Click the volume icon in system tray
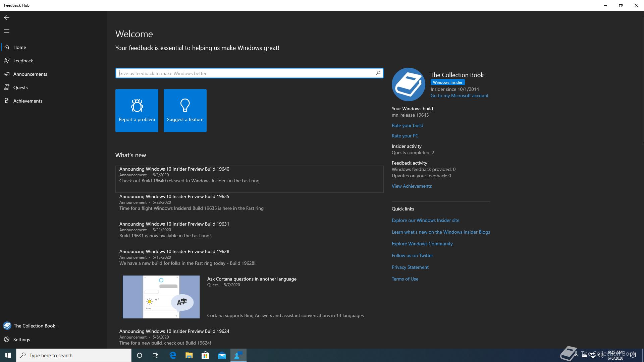The height and width of the screenshot is (362, 644). click(x=600, y=355)
